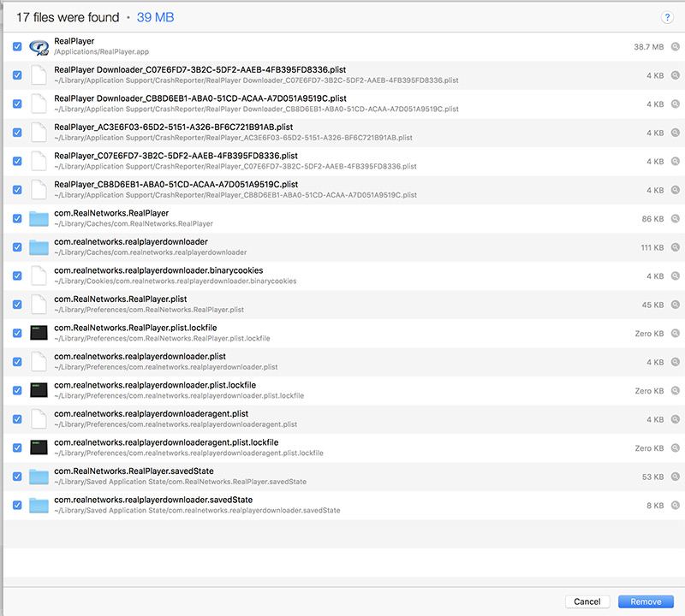Click the 39 MB total size link
The width and height of the screenshot is (685, 616).
point(155,17)
